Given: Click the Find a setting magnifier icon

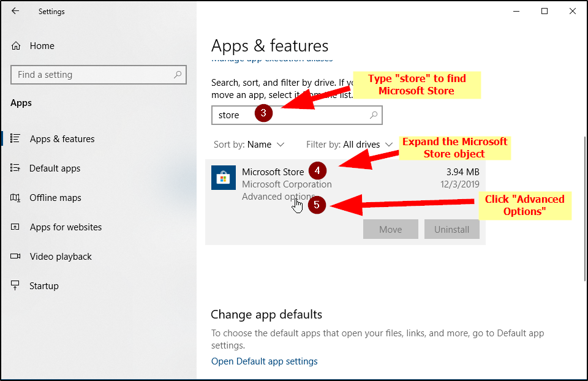Looking at the screenshot, I should (x=178, y=75).
